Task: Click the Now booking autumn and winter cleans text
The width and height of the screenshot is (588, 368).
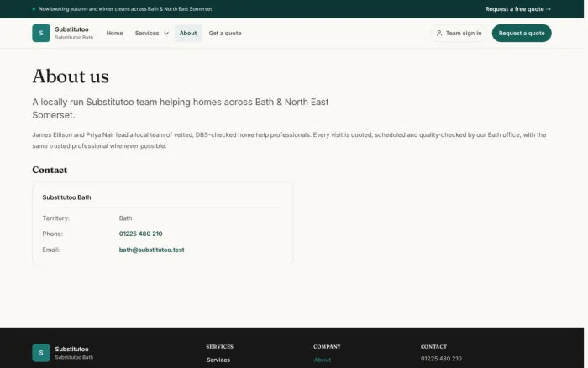Action: 125,9
